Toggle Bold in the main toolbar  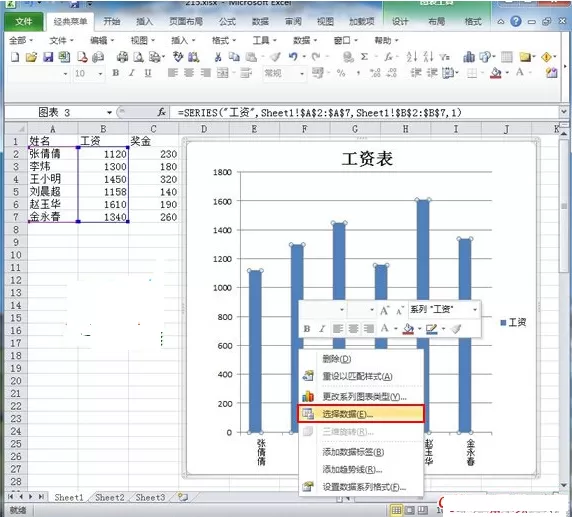tap(116, 73)
